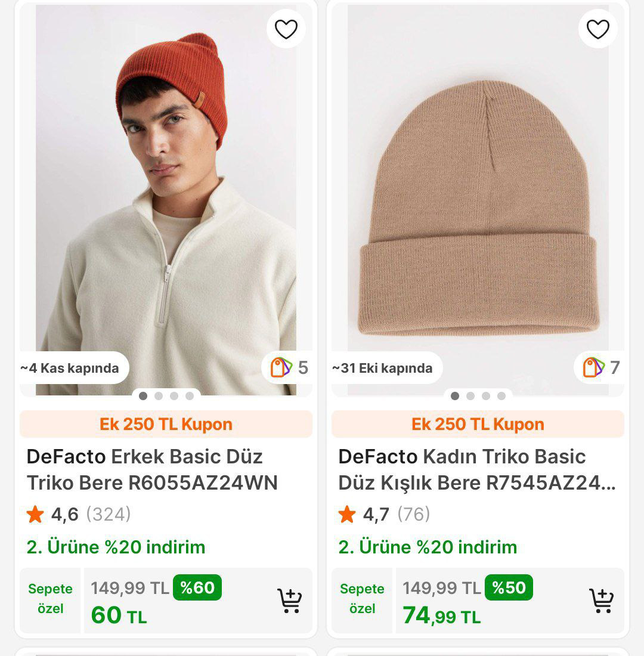Add the 60 TL beanie to cart
The width and height of the screenshot is (644, 656).
tap(289, 601)
